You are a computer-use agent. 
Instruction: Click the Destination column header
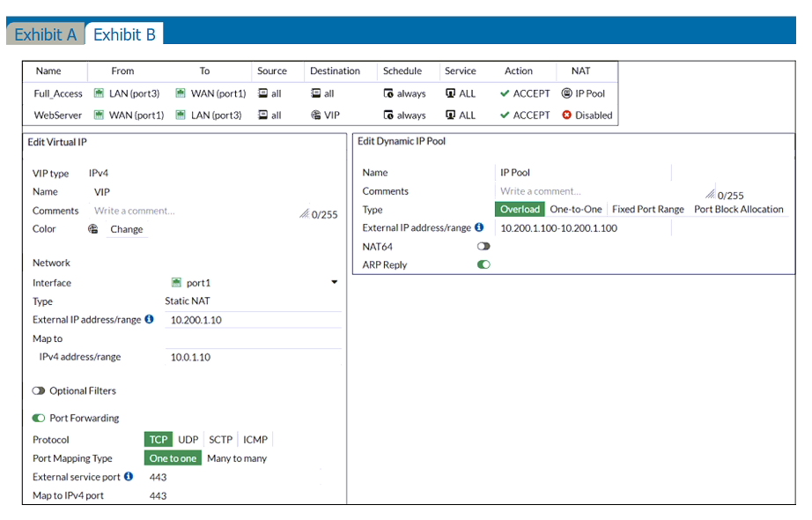click(x=335, y=71)
